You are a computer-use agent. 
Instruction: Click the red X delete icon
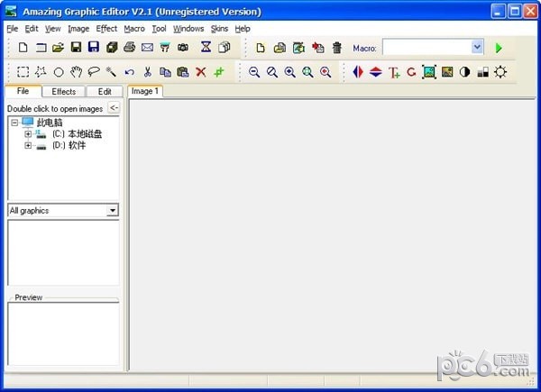201,72
